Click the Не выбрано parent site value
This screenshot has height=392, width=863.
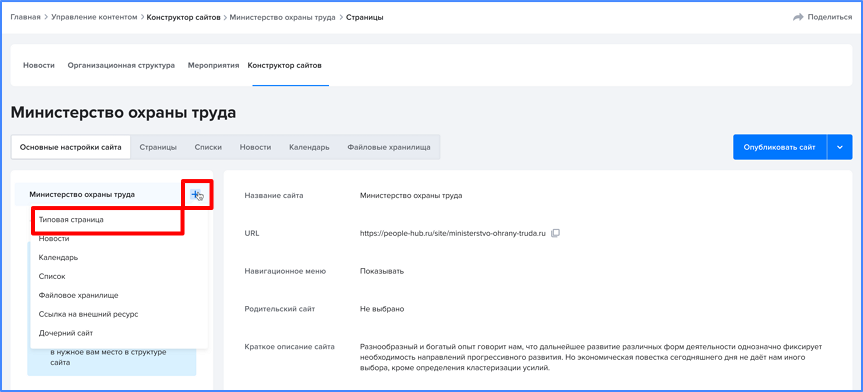point(382,309)
